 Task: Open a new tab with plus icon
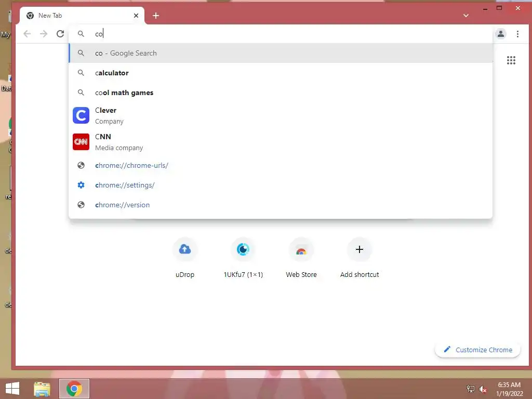click(156, 16)
